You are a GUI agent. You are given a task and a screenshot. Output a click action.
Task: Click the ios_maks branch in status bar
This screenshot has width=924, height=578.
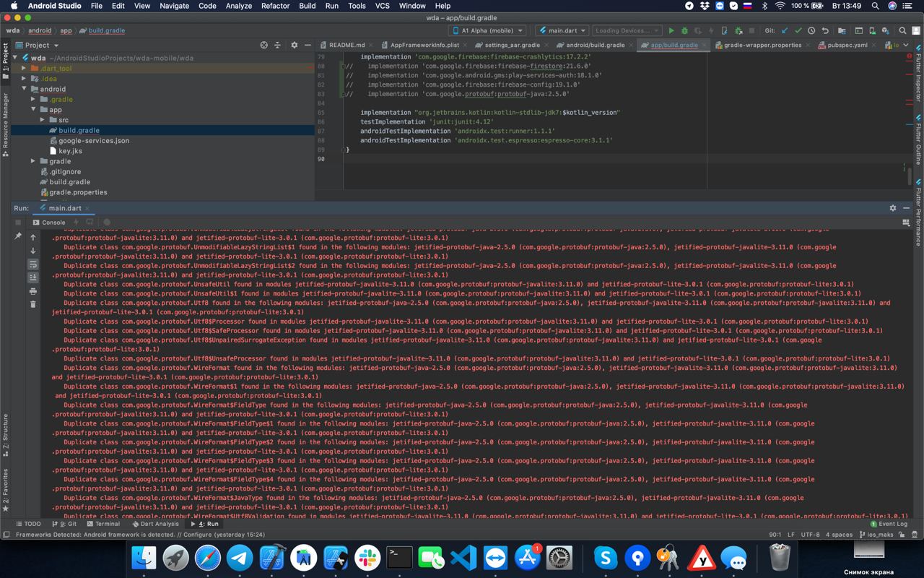[876, 535]
